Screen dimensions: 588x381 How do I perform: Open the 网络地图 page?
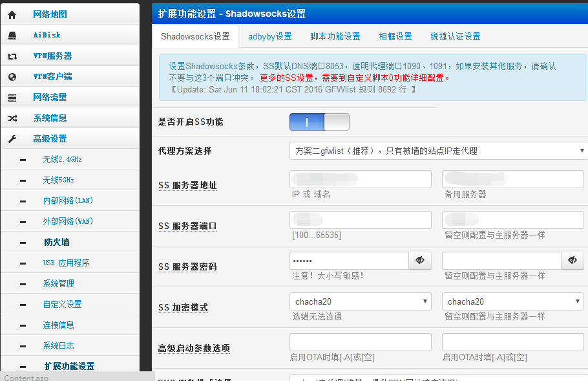(50, 14)
